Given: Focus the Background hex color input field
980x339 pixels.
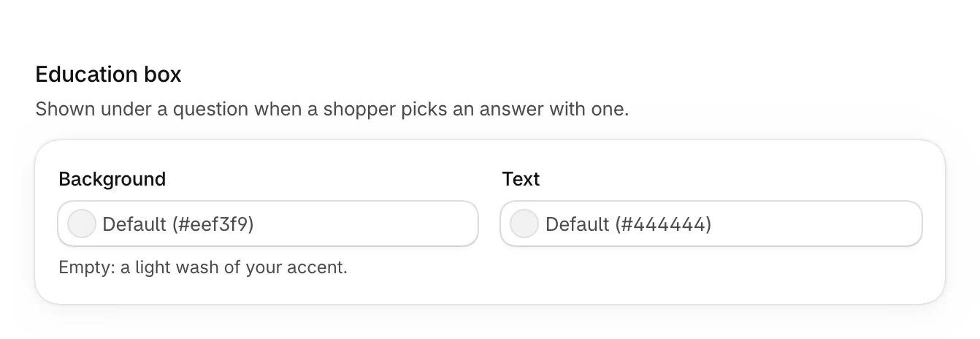Looking at the screenshot, I should pyautogui.click(x=268, y=224).
